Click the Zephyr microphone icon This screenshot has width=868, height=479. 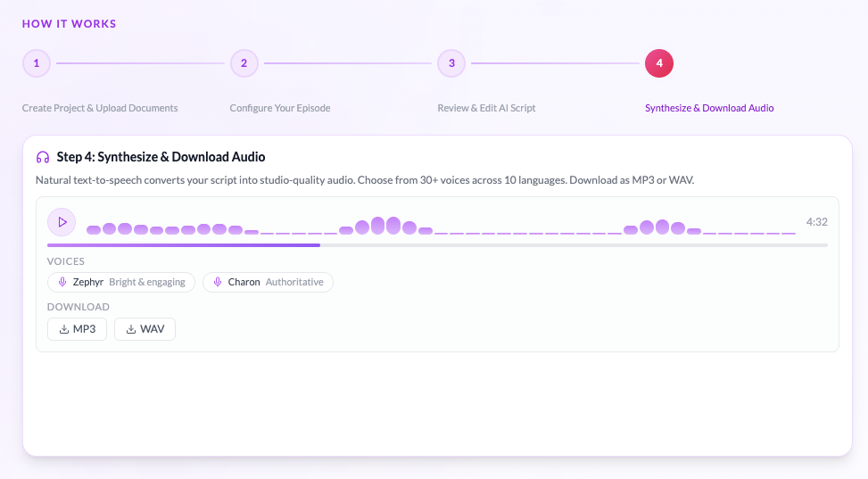pyautogui.click(x=62, y=282)
